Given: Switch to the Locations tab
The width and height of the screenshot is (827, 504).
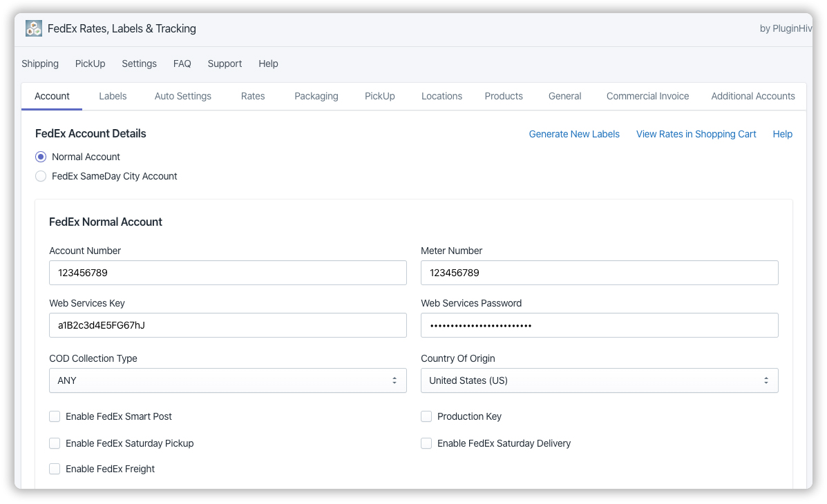Looking at the screenshot, I should click(441, 96).
